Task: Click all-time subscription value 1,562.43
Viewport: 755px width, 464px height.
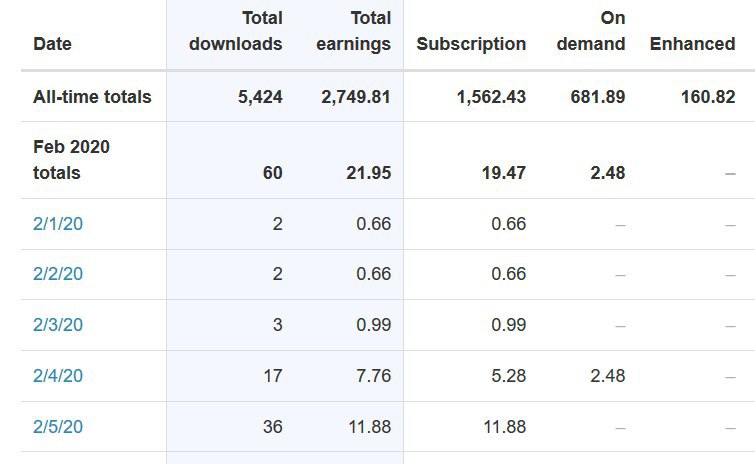Action: click(492, 97)
